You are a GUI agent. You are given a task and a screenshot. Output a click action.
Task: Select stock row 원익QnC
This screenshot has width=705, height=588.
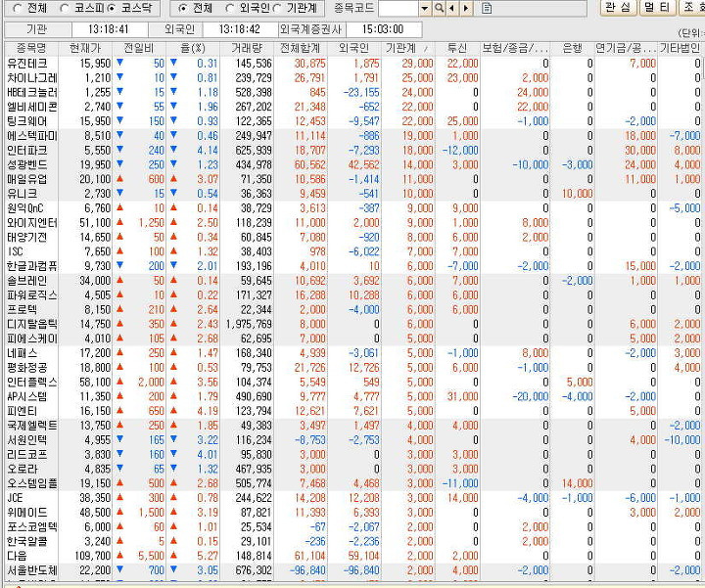(x=352, y=208)
